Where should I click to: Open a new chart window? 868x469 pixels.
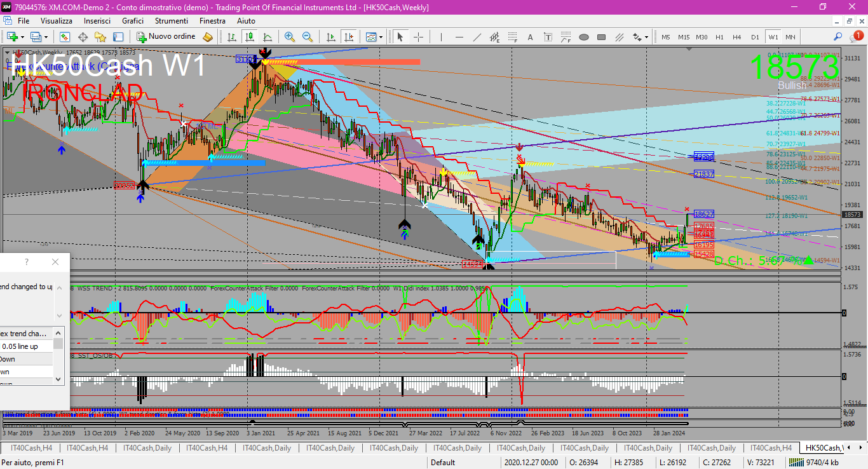point(11,37)
